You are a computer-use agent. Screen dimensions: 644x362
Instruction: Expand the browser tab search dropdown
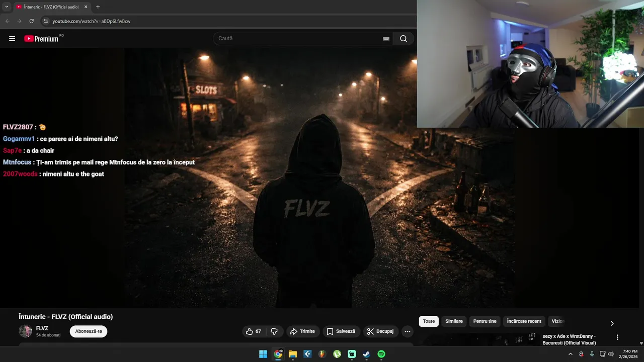click(x=7, y=7)
